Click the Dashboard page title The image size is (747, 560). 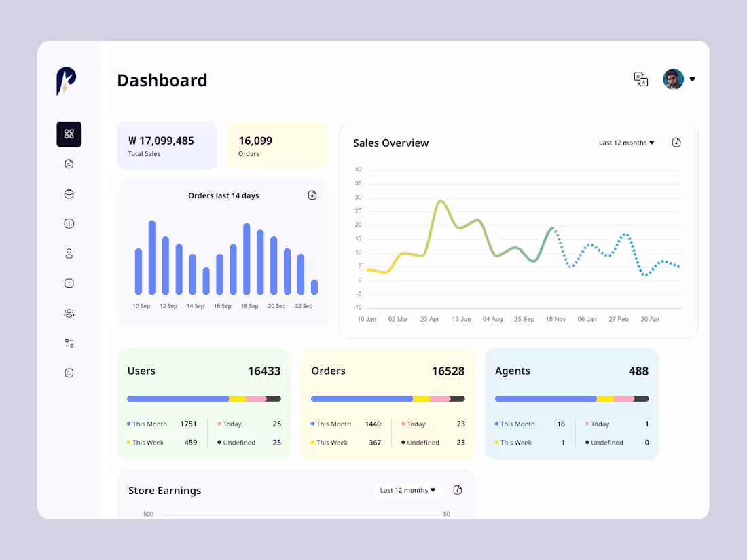pos(162,80)
